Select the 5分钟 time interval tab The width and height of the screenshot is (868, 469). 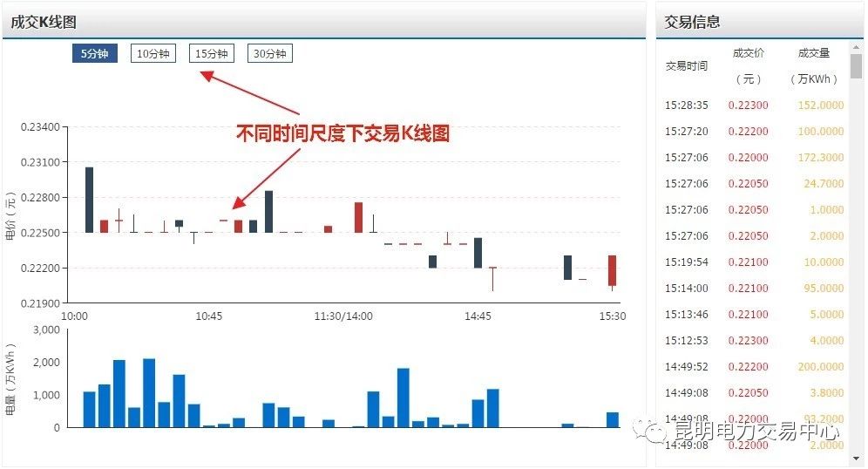(x=94, y=54)
